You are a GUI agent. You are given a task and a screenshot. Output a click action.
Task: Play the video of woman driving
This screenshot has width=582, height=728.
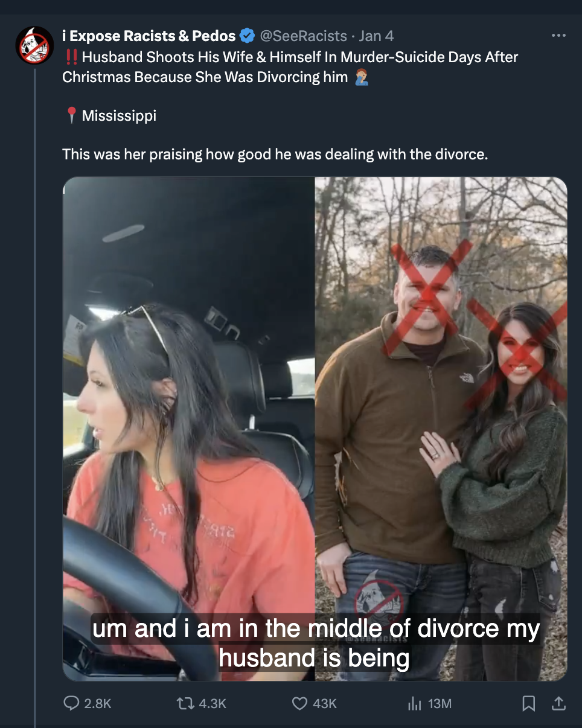point(189,429)
